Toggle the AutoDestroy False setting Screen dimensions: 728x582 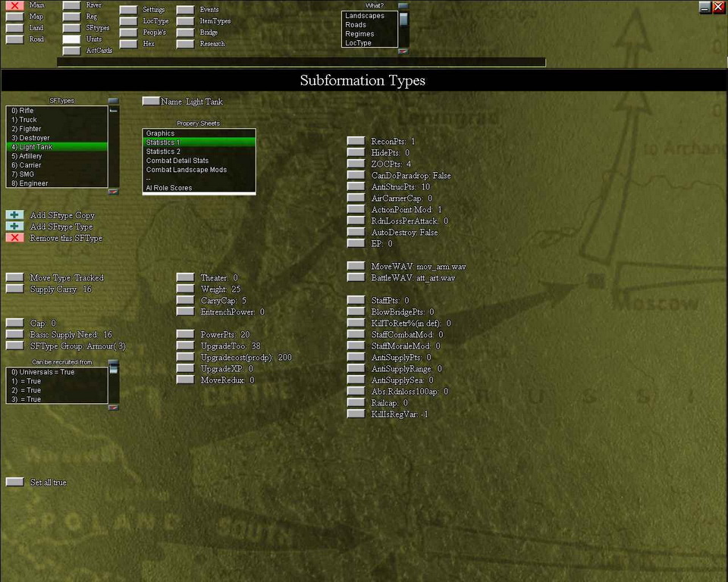click(356, 232)
